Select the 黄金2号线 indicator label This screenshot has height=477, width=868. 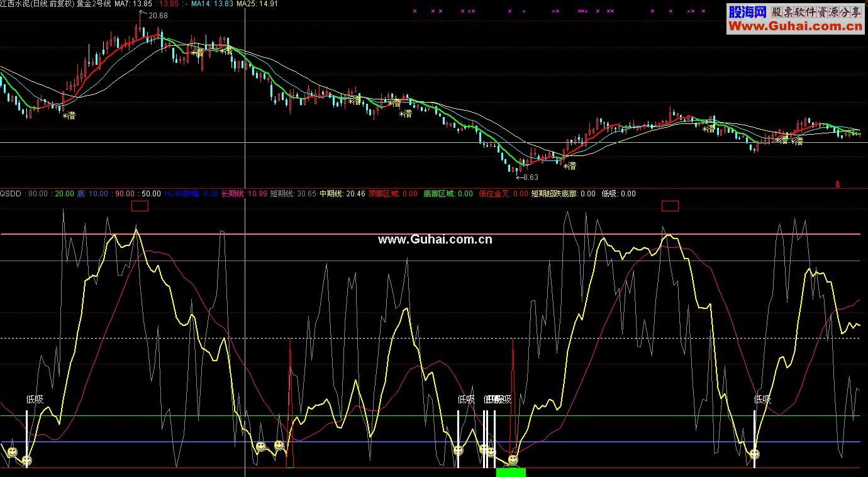tap(94, 4)
